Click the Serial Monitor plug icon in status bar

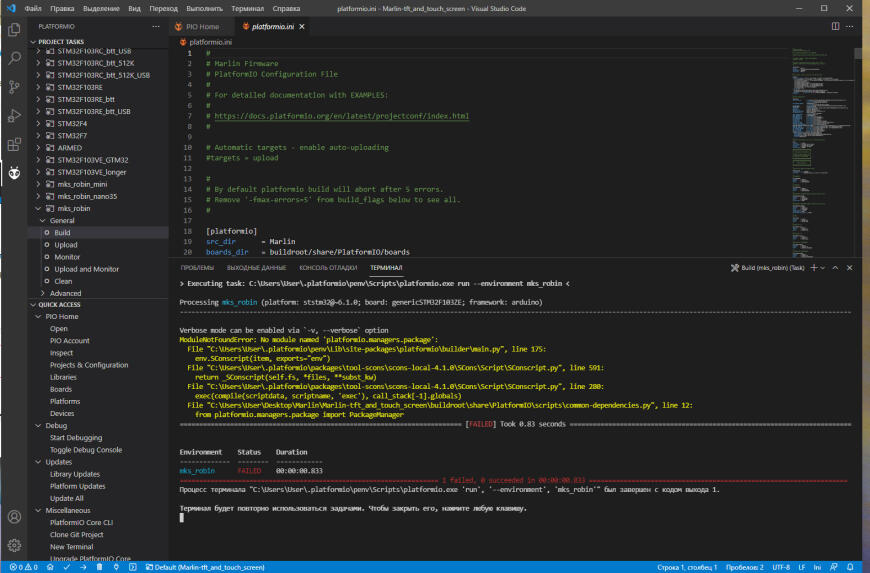coord(116,567)
